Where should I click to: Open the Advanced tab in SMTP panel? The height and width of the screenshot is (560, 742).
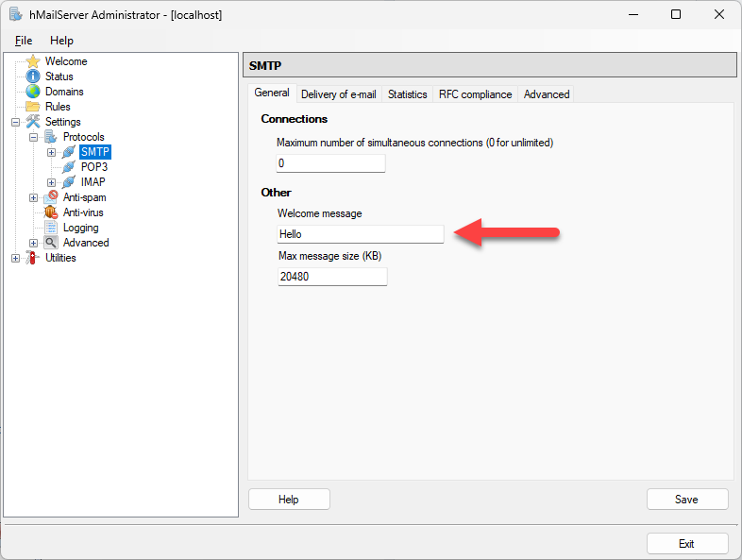(547, 94)
